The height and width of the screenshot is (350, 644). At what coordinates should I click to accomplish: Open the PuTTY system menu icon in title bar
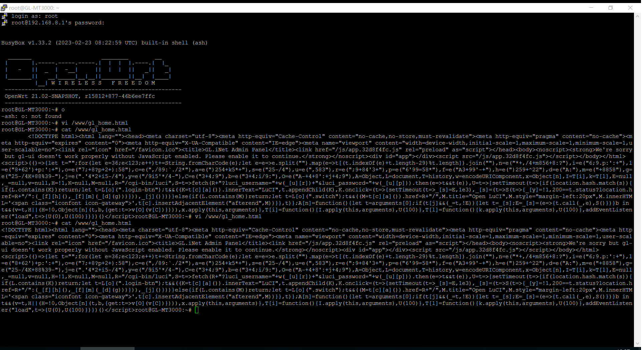(4, 8)
